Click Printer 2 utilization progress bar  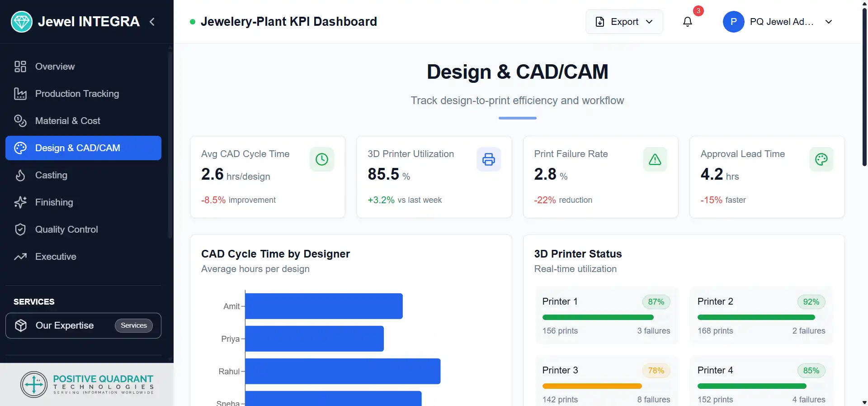(x=761, y=317)
